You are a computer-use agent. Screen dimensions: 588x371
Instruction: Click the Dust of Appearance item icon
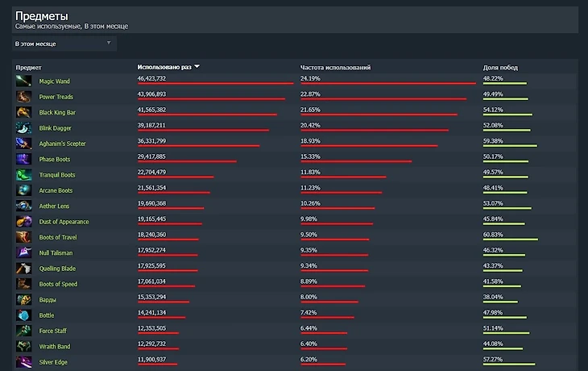coord(23,221)
